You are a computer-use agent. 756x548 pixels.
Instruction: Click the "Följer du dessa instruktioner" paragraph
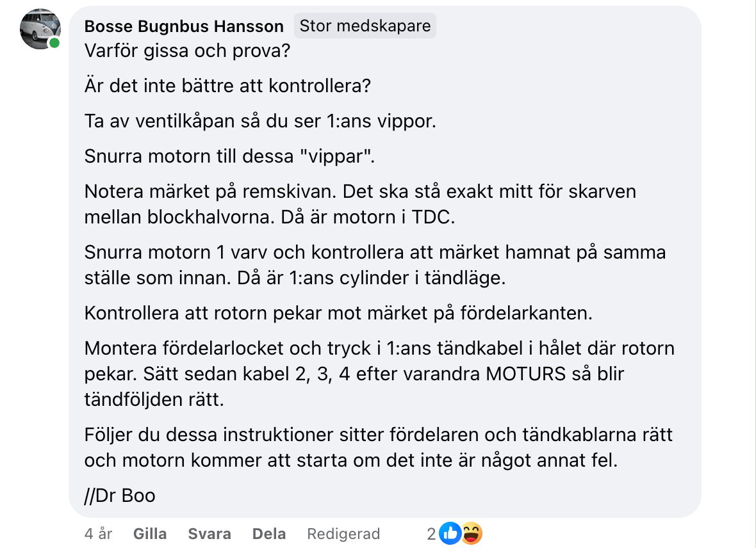coord(379,447)
